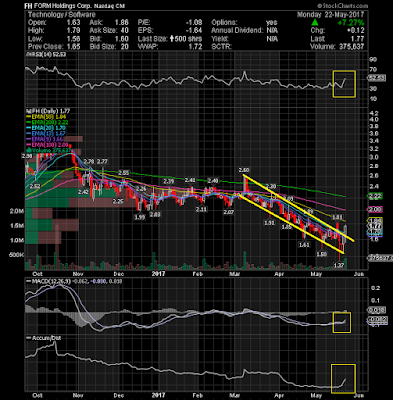The width and height of the screenshot is (393, 400).
Task: Click the Ask value 1.86
Action: click(121, 23)
